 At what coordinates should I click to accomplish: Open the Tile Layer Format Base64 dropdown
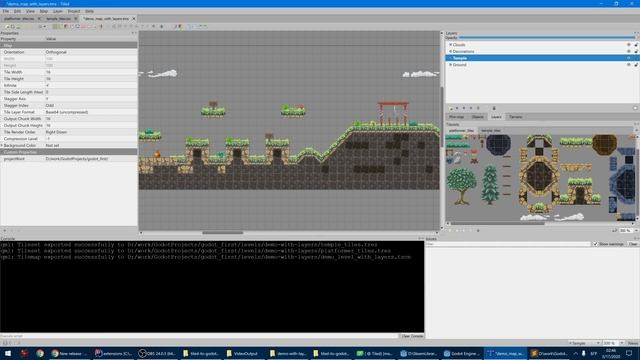(x=91, y=112)
